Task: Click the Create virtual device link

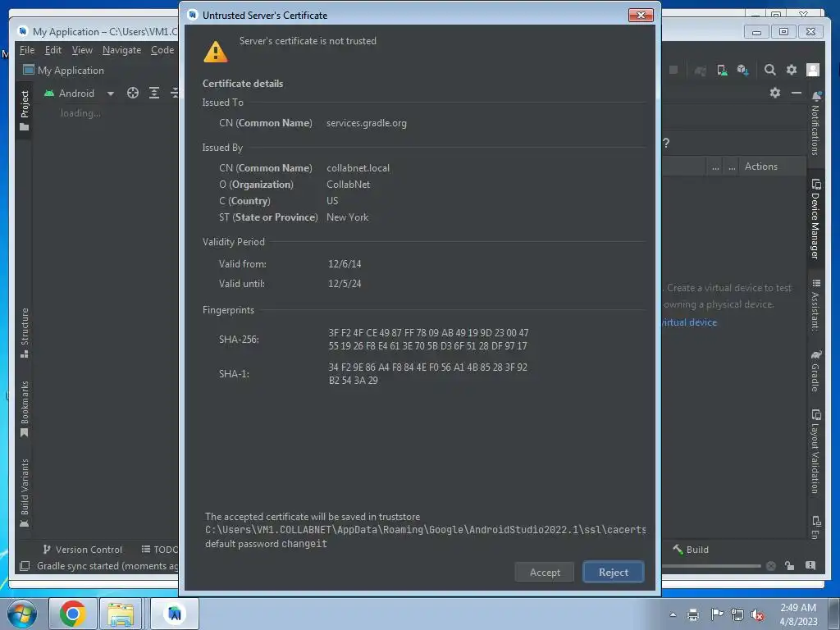Action: click(689, 322)
